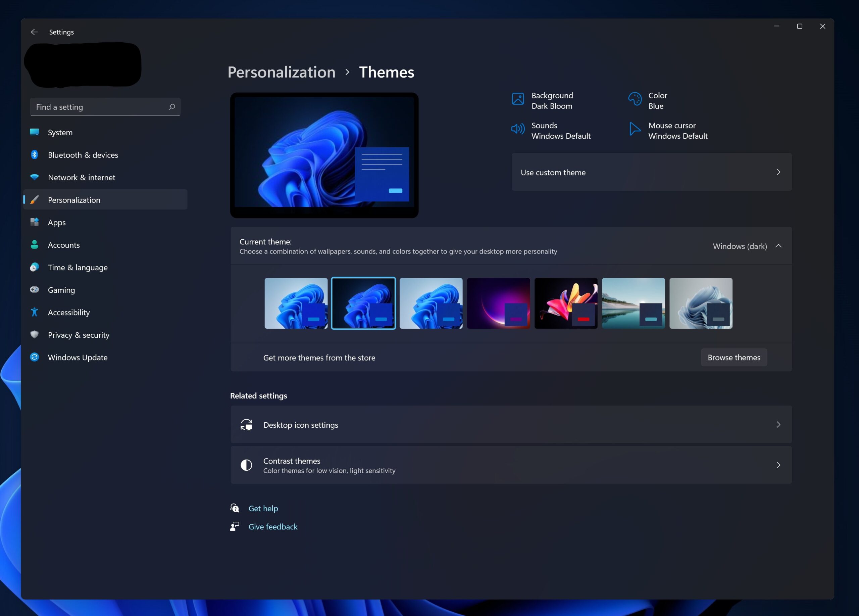The image size is (859, 616).
Task: Open Windows Update from the sidebar icon
Action: click(x=34, y=357)
